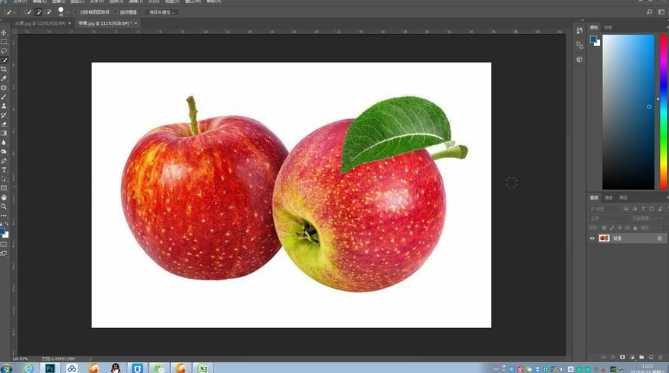669x373 pixels.
Task: Click the rainbow hue slider strip
Action: [x=663, y=112]
